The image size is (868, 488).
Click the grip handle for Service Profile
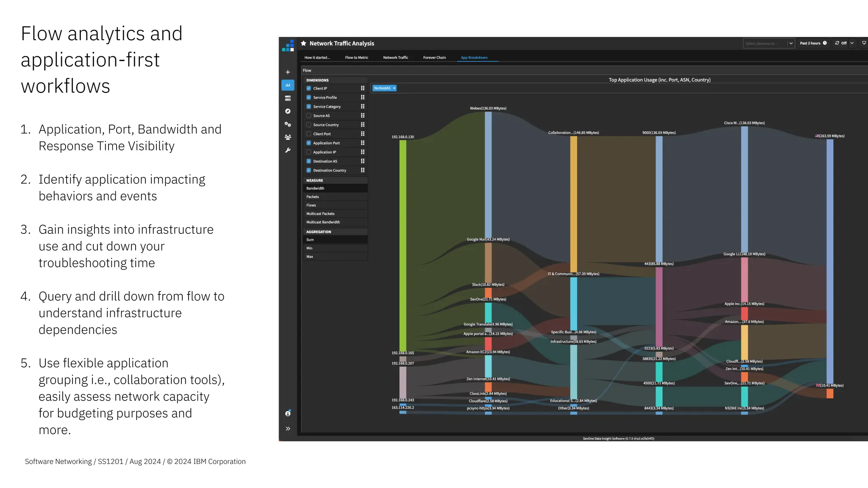tap(362, 97)
